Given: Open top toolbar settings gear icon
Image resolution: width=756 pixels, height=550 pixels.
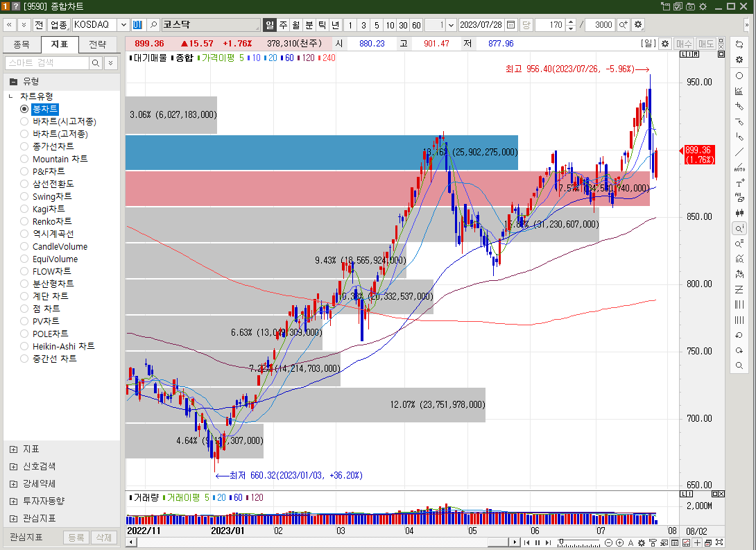Looking at the screenshot, I should 638,24.
